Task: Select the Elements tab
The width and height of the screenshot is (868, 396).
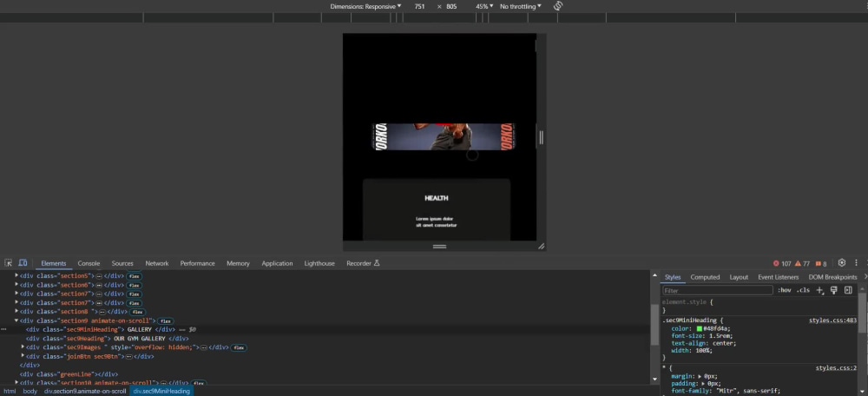Action: (x=54, y=264)
